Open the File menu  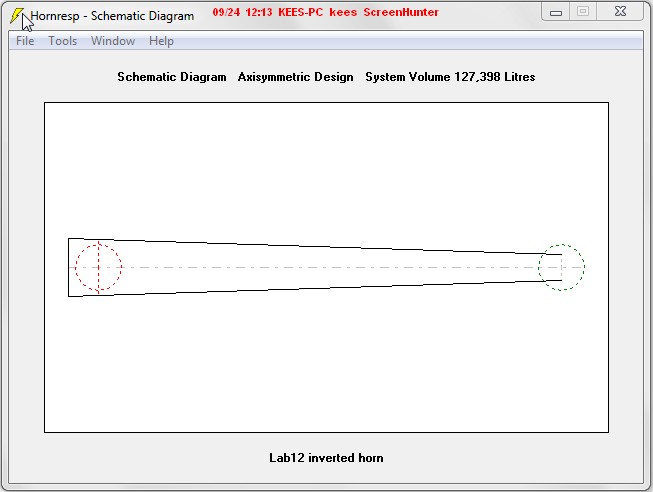tap(25, 41)
